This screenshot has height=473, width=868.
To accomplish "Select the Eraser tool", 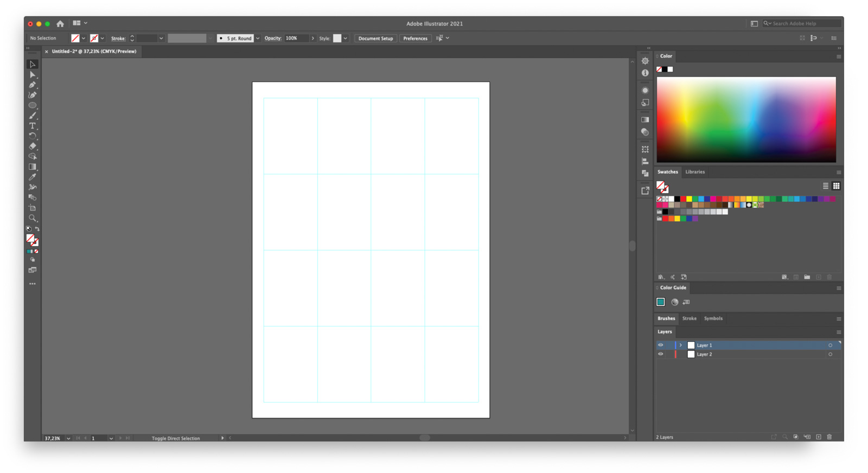I will (33, 146).
